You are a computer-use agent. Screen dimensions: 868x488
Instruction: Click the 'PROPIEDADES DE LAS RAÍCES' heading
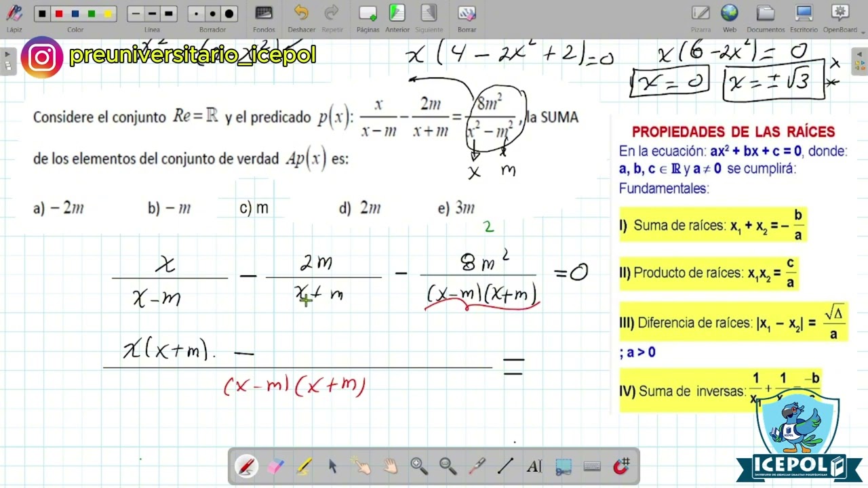[x=733, y=132]
